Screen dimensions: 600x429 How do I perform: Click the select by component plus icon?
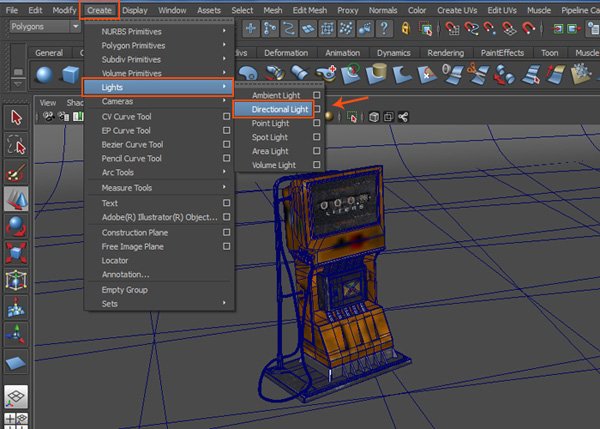(251, 29)
